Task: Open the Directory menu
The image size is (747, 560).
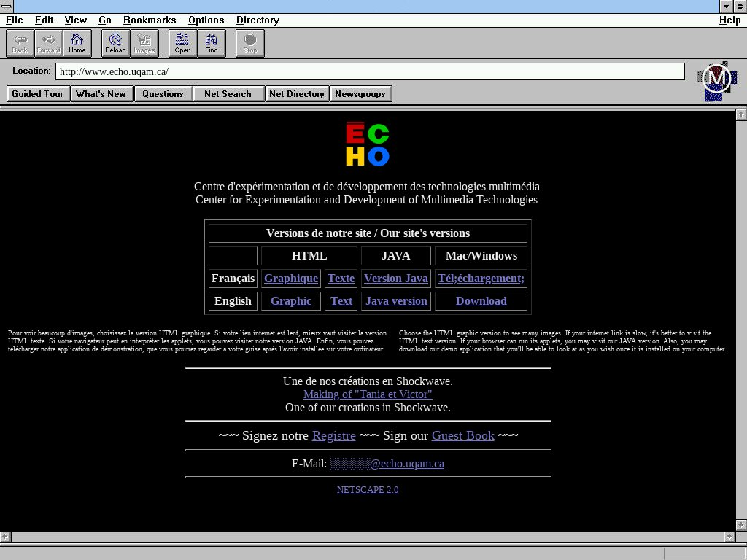Action: pyautogui.click(x=258, y=20)
